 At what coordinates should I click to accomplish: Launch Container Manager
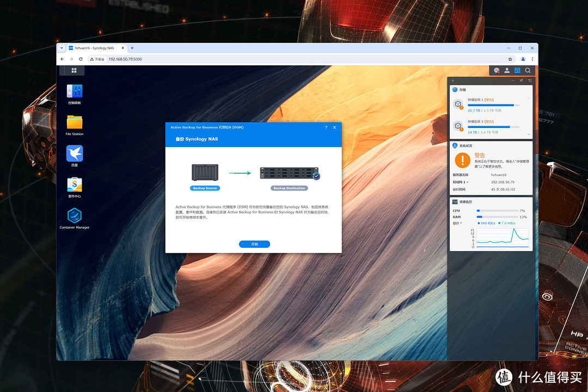[x=75, y=216]
